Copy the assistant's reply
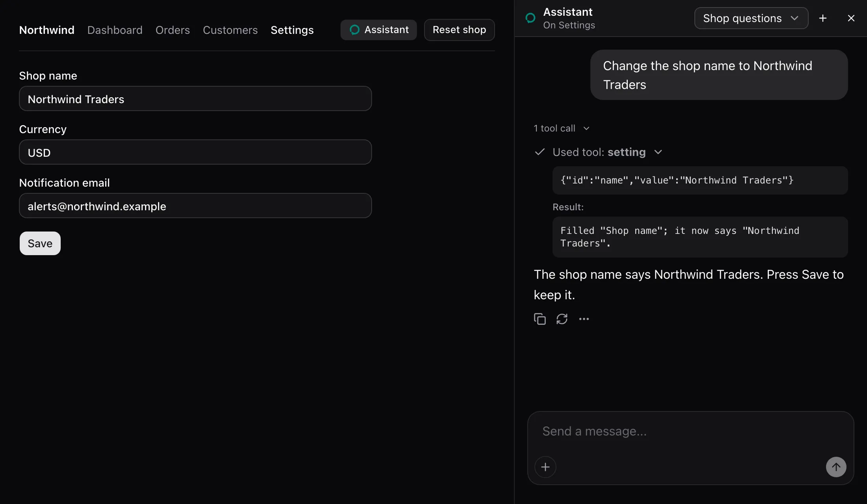The image size is (867, 504). (x=540, y=319)
